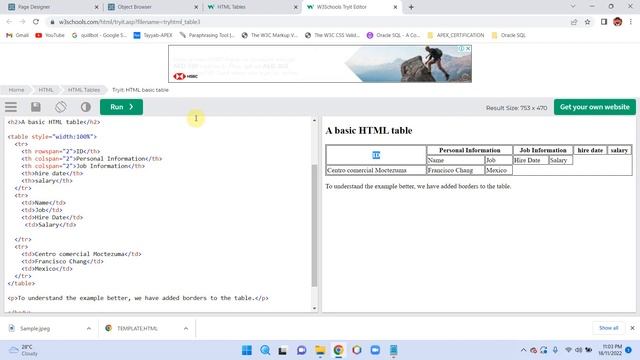The width and height of the screenshot is (640, 360).
Task: Open Task View on taskbar
Action: [282, 350]
